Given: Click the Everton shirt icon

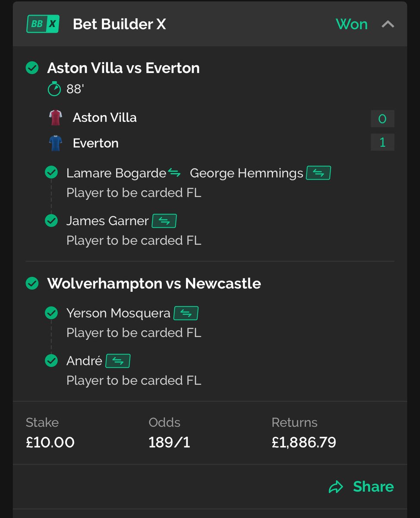Looking at the screenshot, I should coord(56,143).
